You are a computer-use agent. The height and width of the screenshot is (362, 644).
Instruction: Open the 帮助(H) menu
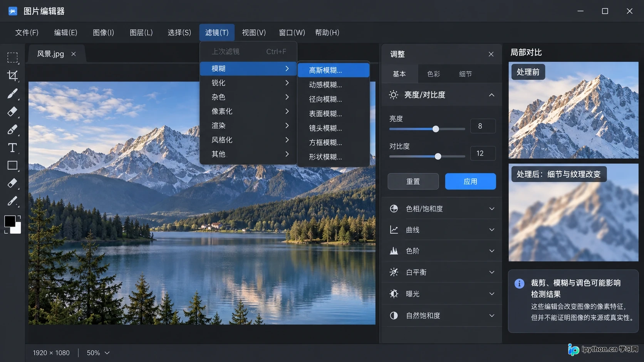pyautogui.click(x=327, y=33)
